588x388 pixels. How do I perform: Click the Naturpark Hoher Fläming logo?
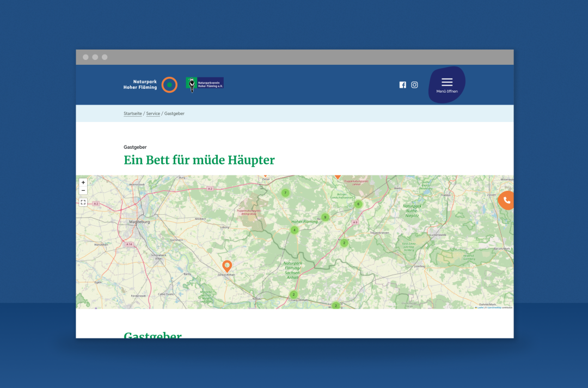(x=150, y=84)
